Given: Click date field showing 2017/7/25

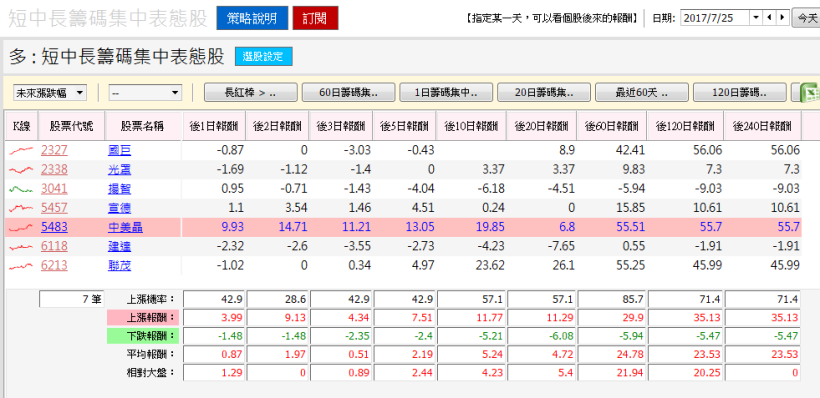Looking at the screenshot, I should click(715, 18).
